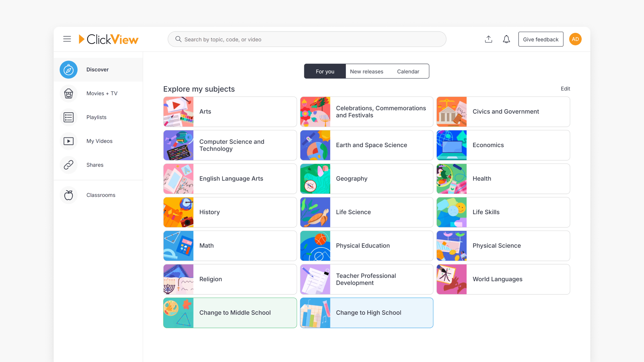Select Change to Middle School

tap(230, 312)
